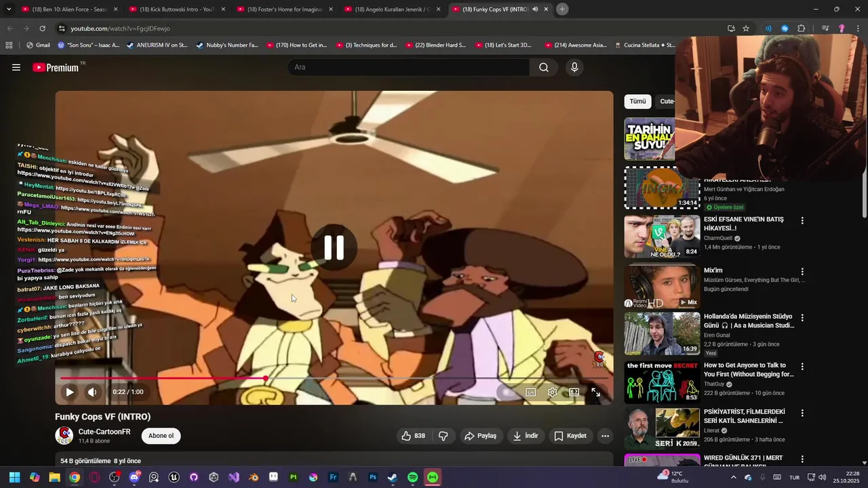The height and width of the screenshot is (488, 868).
Task: Save the video using Kaydet
Action: 570,436
